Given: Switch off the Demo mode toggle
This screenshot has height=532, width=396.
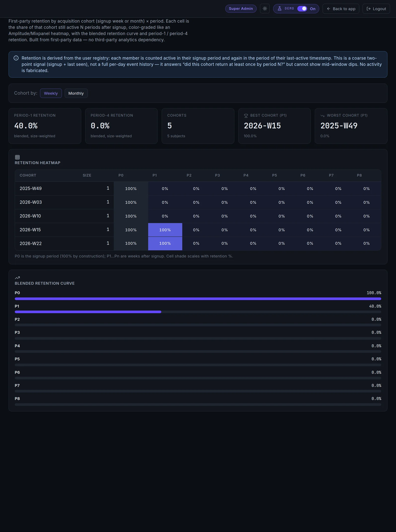Looking at the screenshot, I should coord(302,9).
